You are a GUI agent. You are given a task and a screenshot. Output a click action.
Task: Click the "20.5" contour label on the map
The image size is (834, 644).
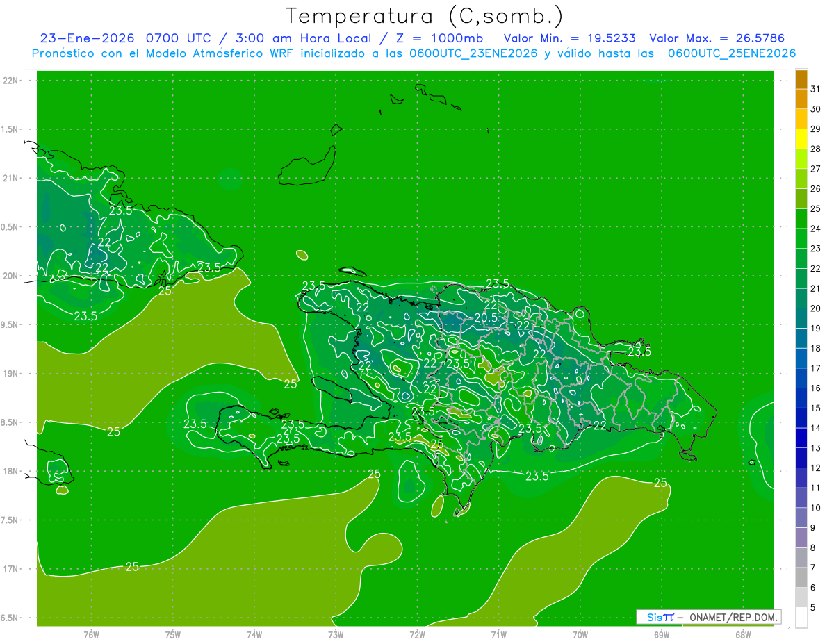(486, 317)
